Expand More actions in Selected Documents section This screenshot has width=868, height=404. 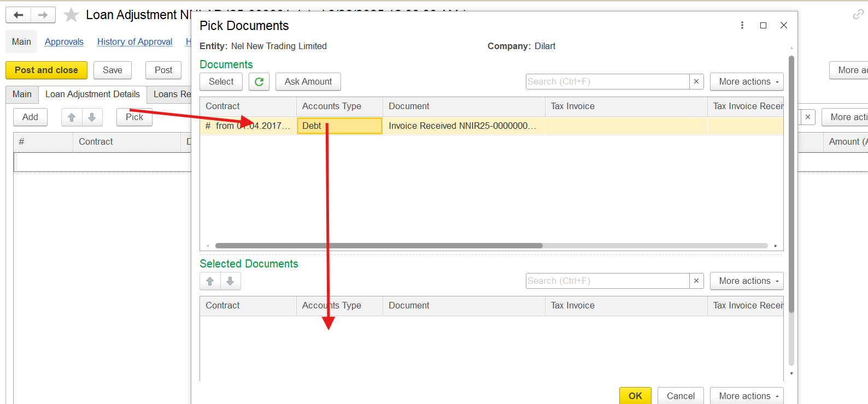pyautogui.click(x=746, y=281)
